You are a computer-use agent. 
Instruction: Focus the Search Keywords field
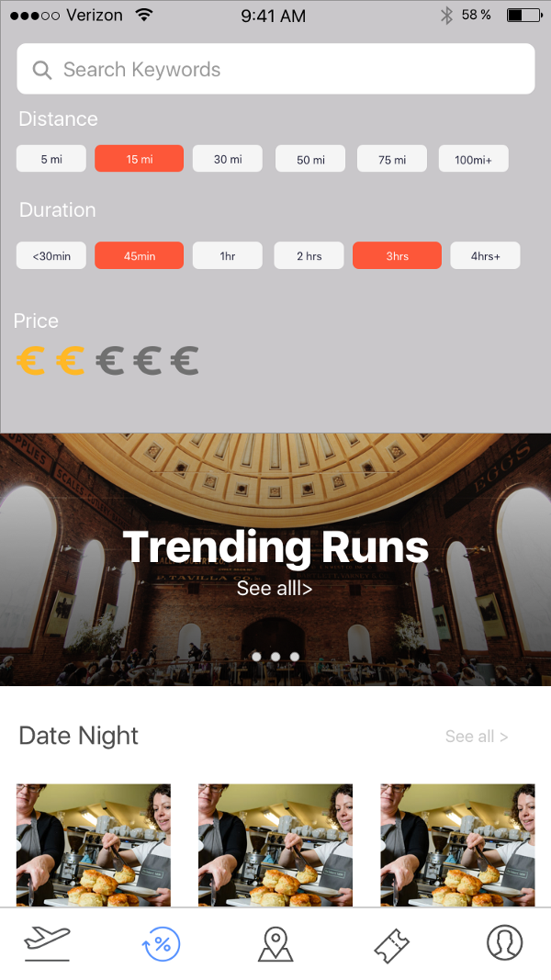275,69
